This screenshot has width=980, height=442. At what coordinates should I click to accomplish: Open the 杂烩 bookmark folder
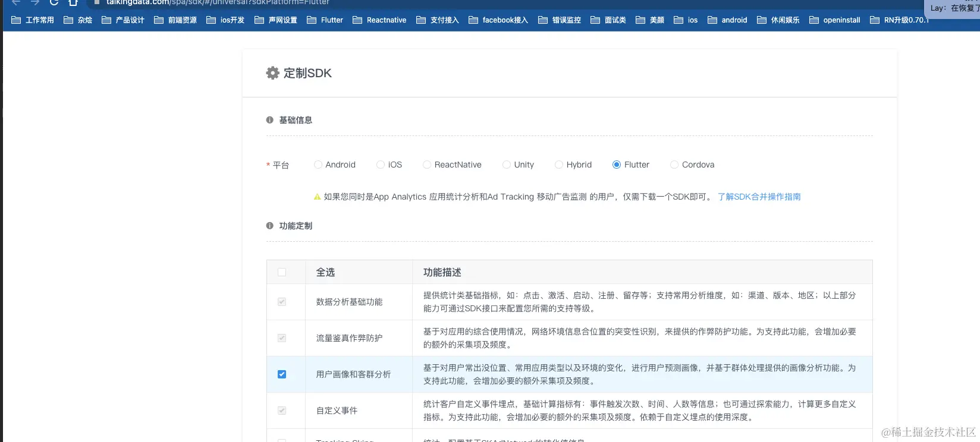pyautogui.click(x=78, y=20)
